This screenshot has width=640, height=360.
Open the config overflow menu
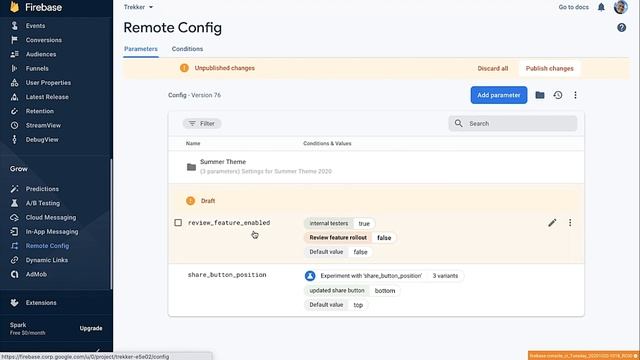[x=576, y=95]
